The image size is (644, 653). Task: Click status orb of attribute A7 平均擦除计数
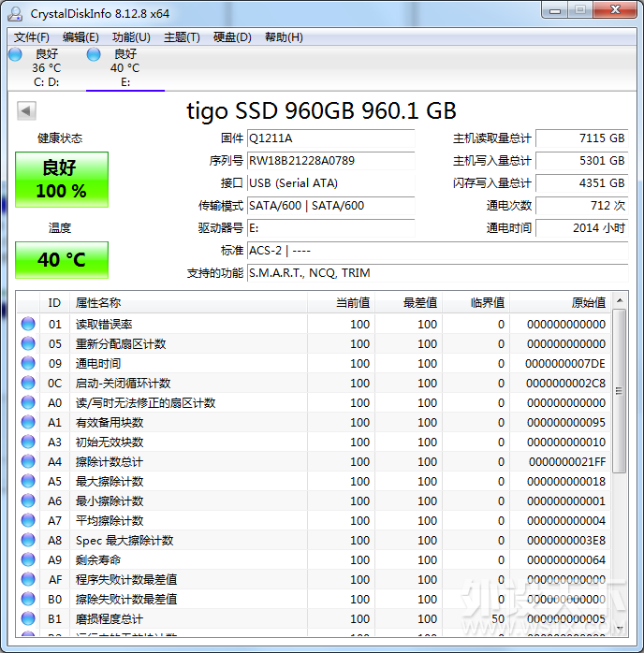[28, 520]
